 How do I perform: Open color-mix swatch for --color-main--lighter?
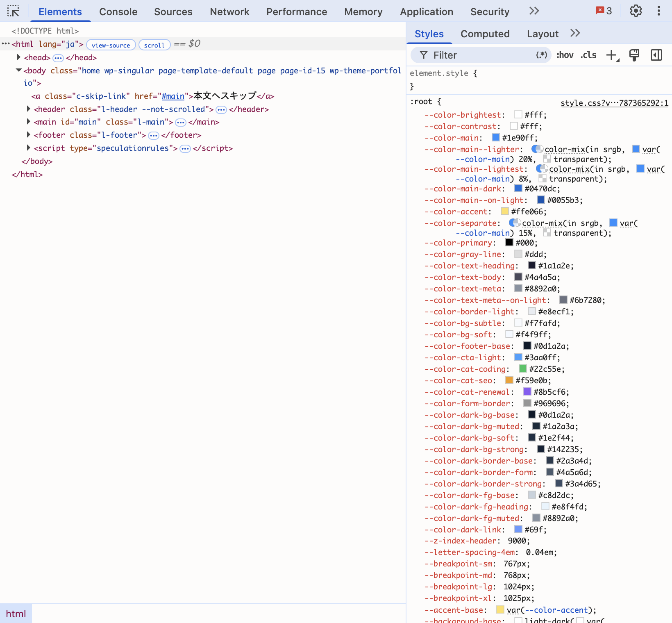pos(537,149)
